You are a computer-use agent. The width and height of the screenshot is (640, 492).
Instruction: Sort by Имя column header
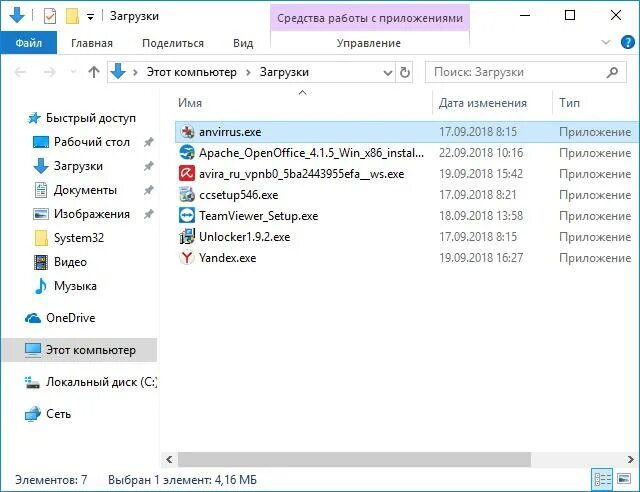[190, 103]
